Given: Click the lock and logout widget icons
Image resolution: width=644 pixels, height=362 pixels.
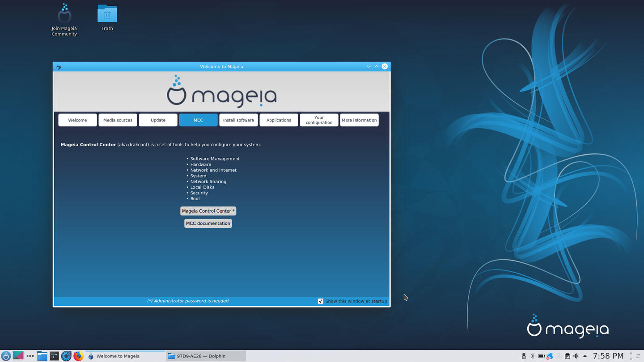Looking at the screenshot, I should click(631, 356).
